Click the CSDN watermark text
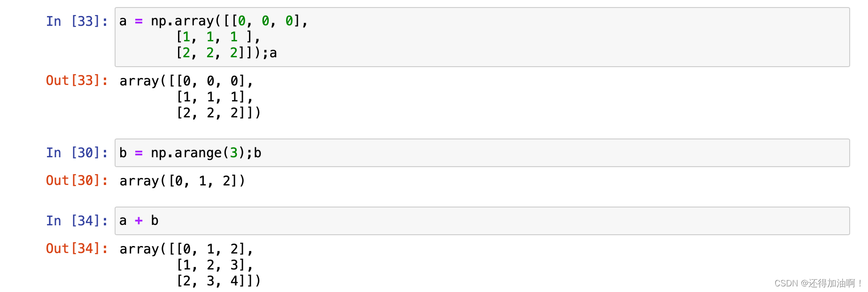868x292 pixels. pos(818,283)
